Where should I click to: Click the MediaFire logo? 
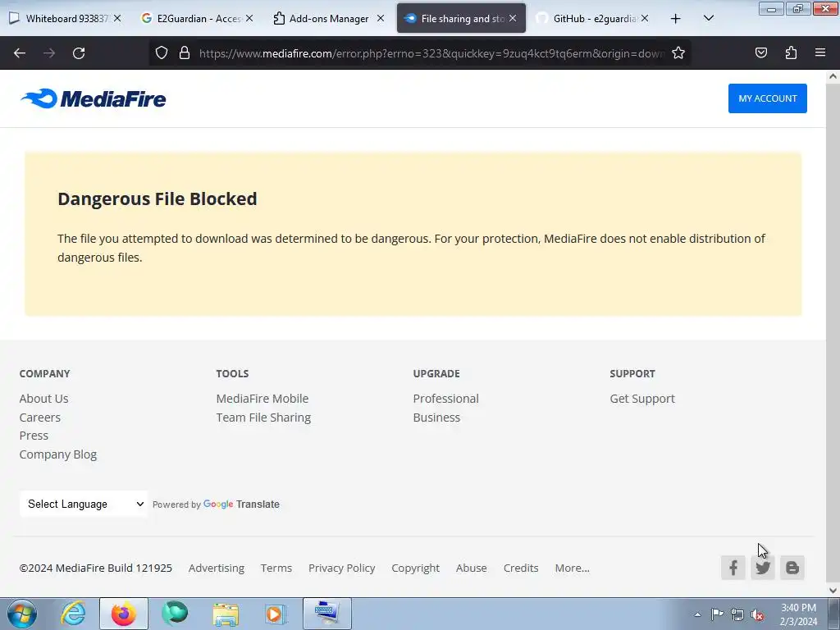94,98
